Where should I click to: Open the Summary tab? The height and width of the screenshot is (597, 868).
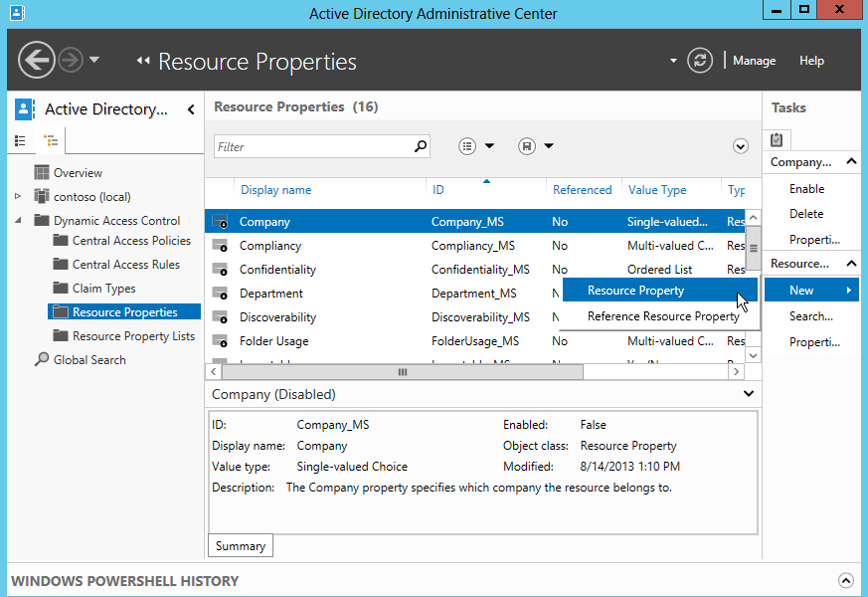point(241,546)
